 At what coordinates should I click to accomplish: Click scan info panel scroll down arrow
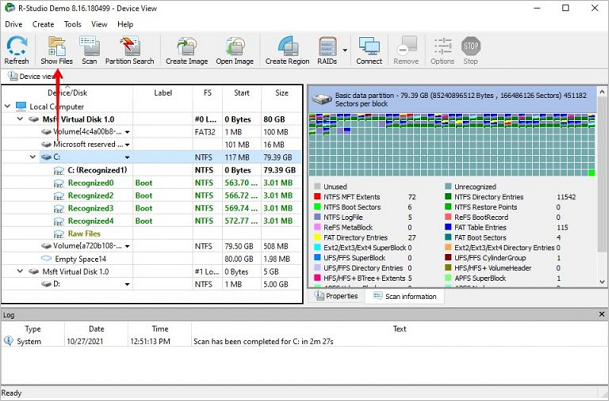pos(602,282)
